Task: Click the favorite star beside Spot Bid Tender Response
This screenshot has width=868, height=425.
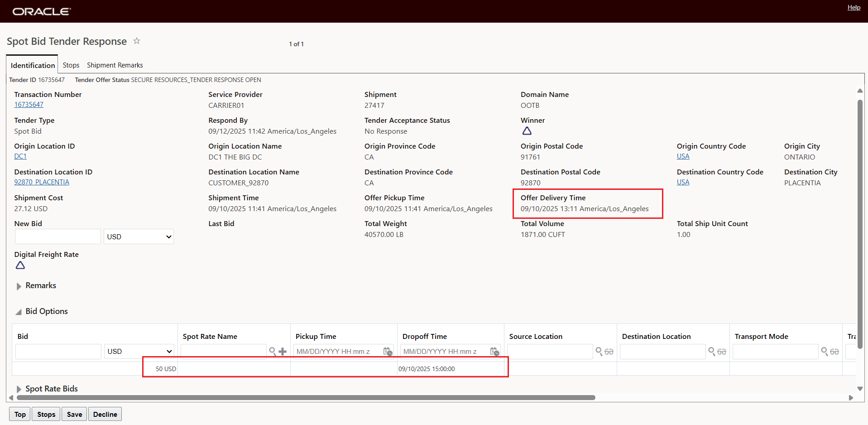Action: (x=137, y=41)
